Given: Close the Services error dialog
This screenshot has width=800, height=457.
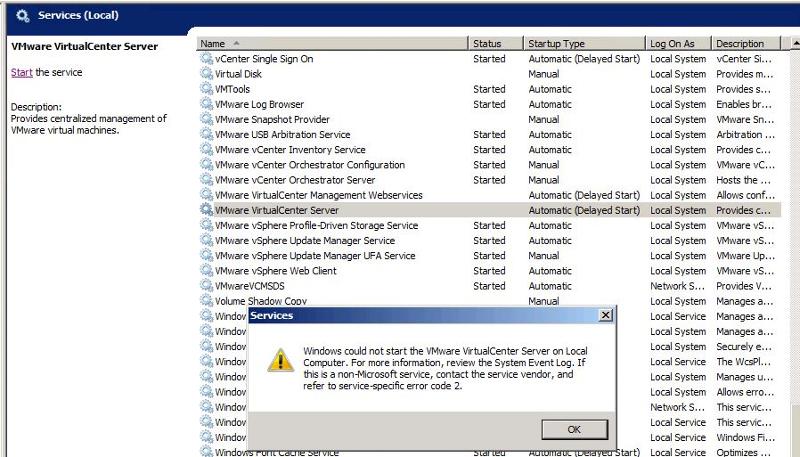Looking at the screenshot, I should click(x=605, y=315).
